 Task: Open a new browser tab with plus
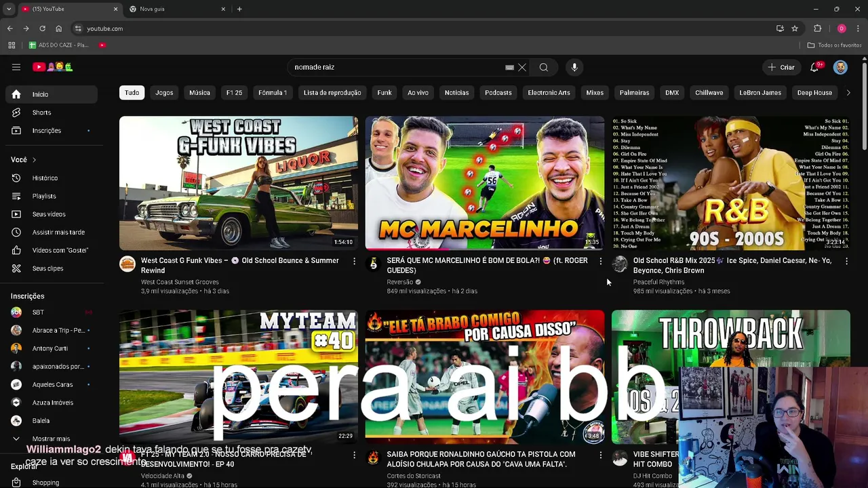tap(239, 9)
